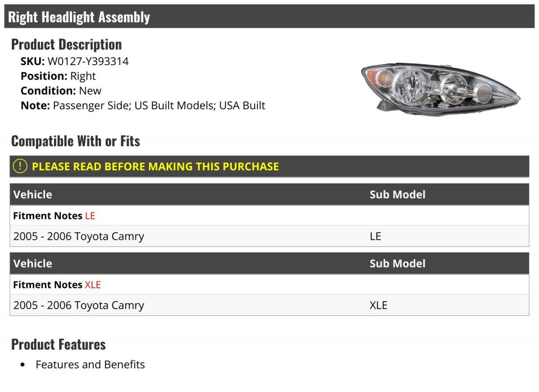Select the 2005 - 2006 Toyota Camry LE row

269,236
